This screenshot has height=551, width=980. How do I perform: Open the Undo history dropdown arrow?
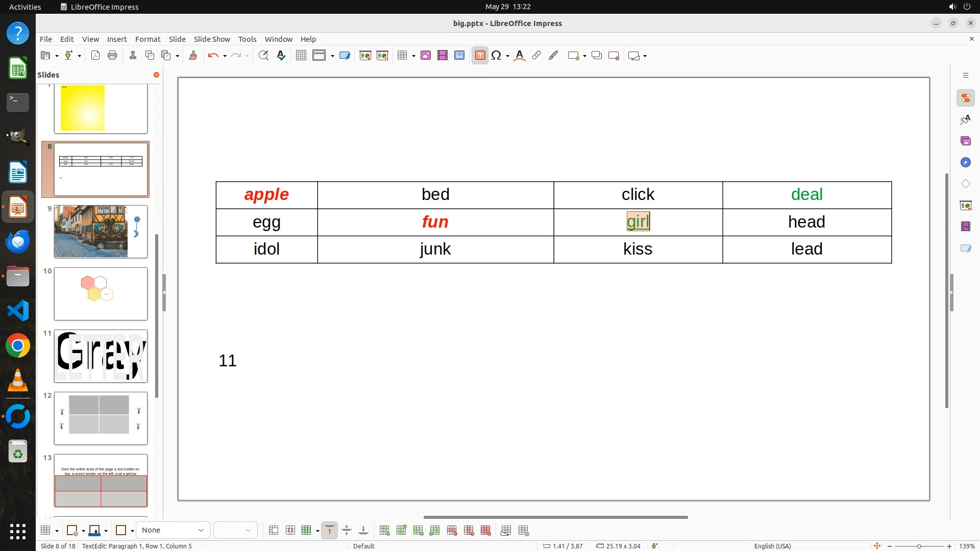click(x=225, y=56)
